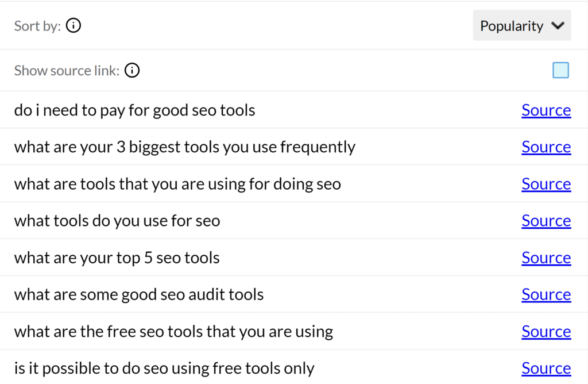Screen dimensions: 588x384
Task: Open Source link for 'what tools do you use'
Action: tap(546, 221)
